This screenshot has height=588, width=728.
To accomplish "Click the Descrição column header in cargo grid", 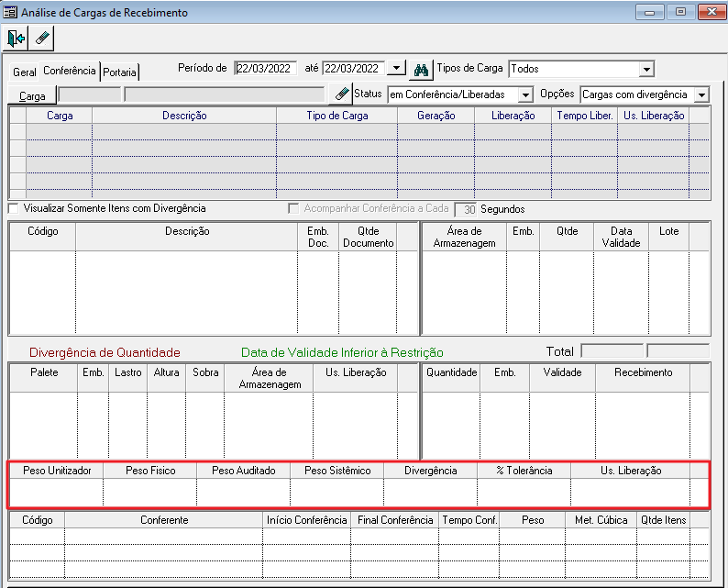I will (x=184, y=116).
